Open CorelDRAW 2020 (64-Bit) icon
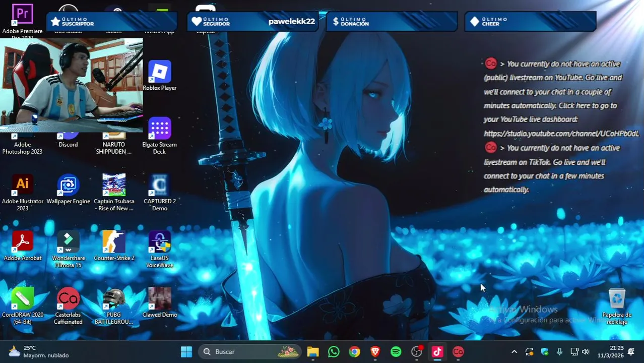Screen dimensions: 644x363 22,307
